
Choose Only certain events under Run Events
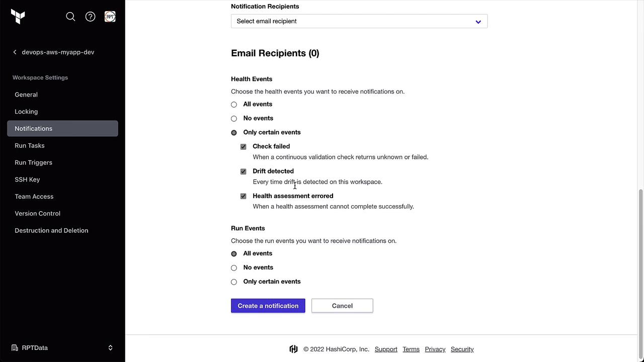pyautogui.click(x=234, y=282)
